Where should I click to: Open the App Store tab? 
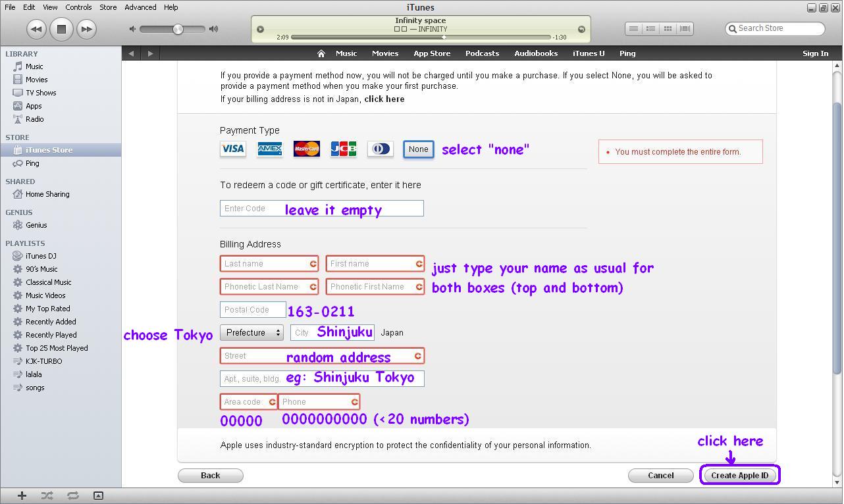coord(432,53)
